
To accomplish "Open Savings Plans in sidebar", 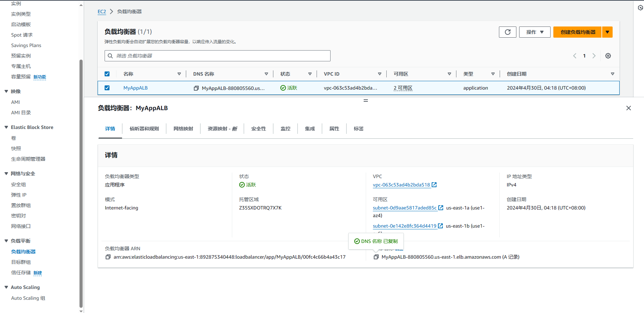I will pyautogui.click(x=26, y=45).
